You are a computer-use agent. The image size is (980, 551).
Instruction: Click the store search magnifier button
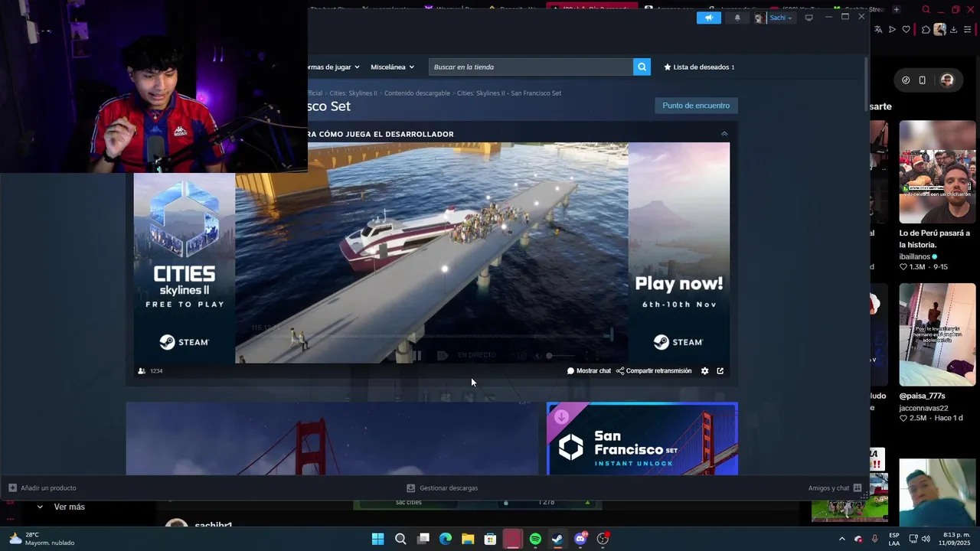(642, 67)
